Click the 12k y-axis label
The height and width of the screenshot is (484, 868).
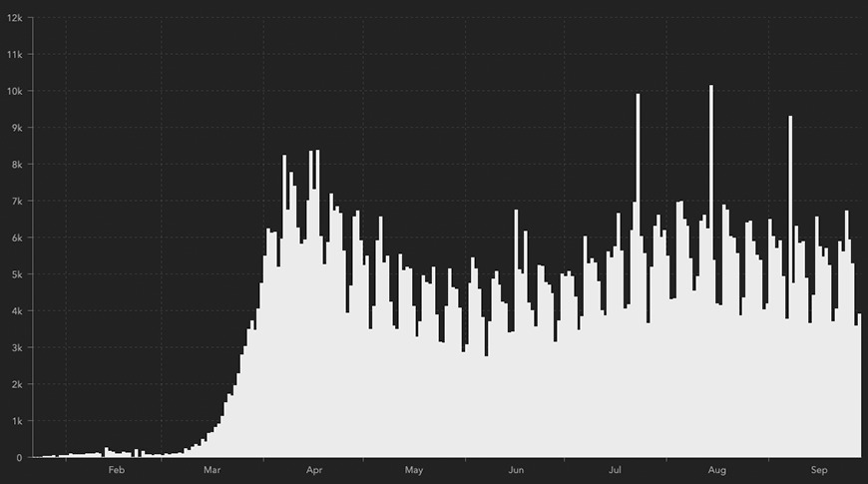14,18
